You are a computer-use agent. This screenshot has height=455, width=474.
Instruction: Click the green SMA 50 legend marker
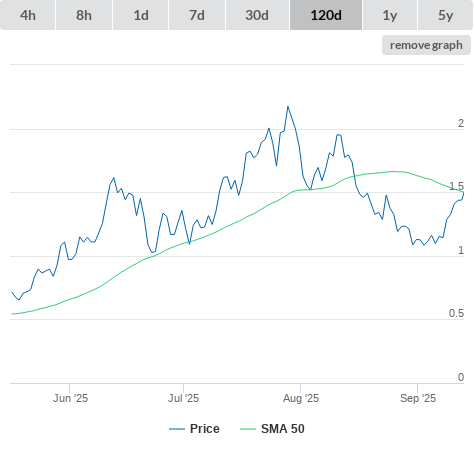(248, 429)
